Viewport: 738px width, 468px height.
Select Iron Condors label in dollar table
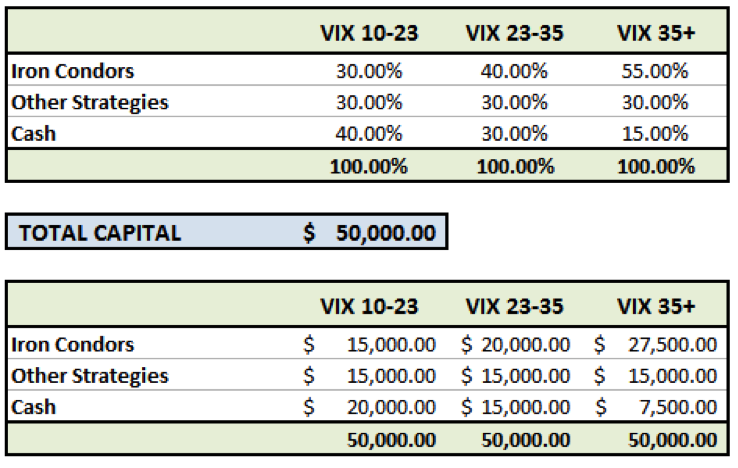coord(72,345)
